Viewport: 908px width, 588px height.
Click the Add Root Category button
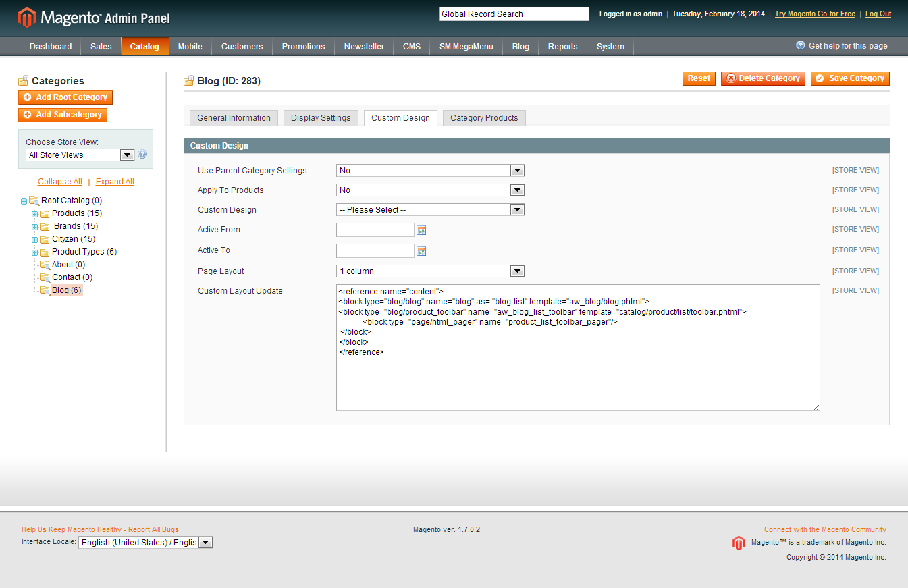point(65,97)
